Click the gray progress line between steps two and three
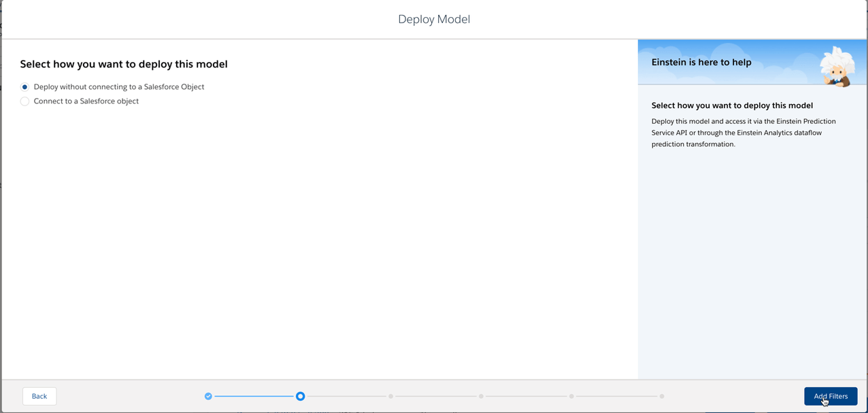Image resolution: width=868 pixels, height=413 pixels. click(x=346, y=396)
